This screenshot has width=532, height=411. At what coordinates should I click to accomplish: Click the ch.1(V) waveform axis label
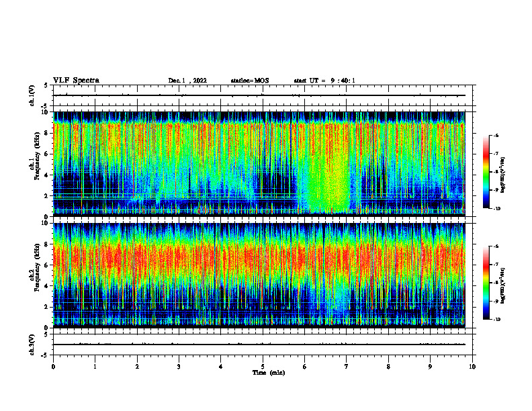click(x=32, y=95)
